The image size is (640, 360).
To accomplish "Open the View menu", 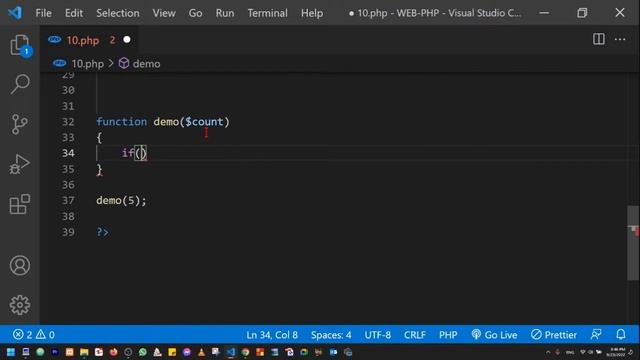I will (x=164, y=13).
